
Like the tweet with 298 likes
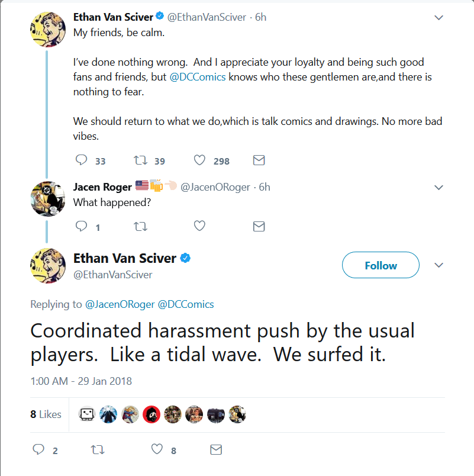199,160
